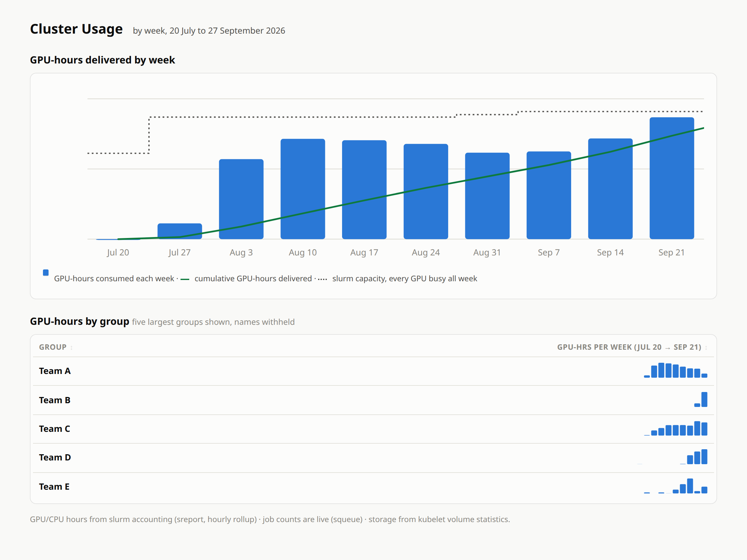
Task: Click the slurm accounting footer note
Action: pyautogui.click(x=270, y=519)
